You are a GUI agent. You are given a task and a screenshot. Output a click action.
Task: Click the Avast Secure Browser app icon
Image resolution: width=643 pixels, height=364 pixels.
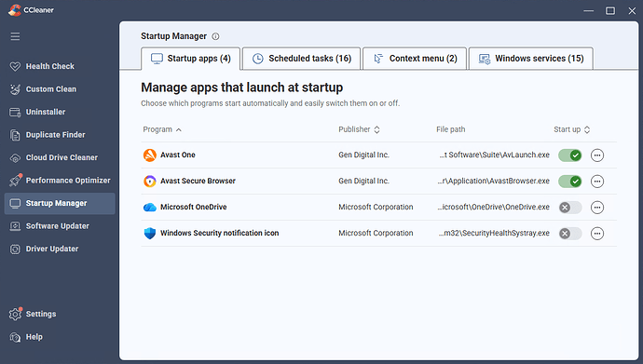pyautogui.click(x=150, y=181)
